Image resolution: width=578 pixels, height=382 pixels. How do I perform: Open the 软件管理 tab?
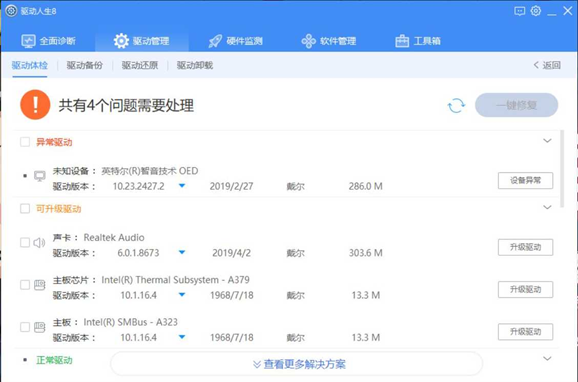(329, 41)
